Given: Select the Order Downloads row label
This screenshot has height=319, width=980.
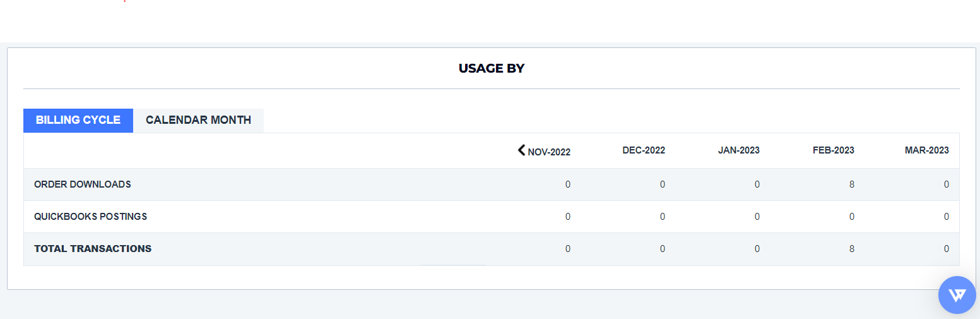Looking at the screenshot, I should [x=83, y=184].
